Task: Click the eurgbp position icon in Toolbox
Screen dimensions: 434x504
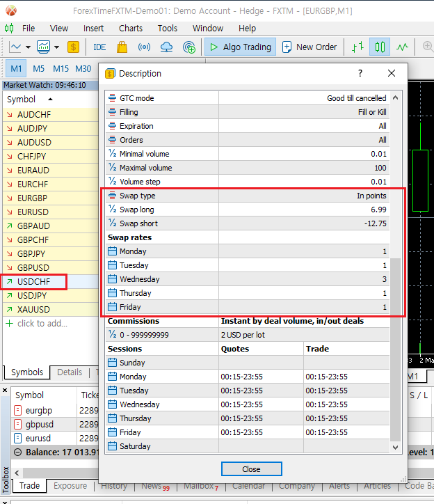Action: (x=18, y=411)
